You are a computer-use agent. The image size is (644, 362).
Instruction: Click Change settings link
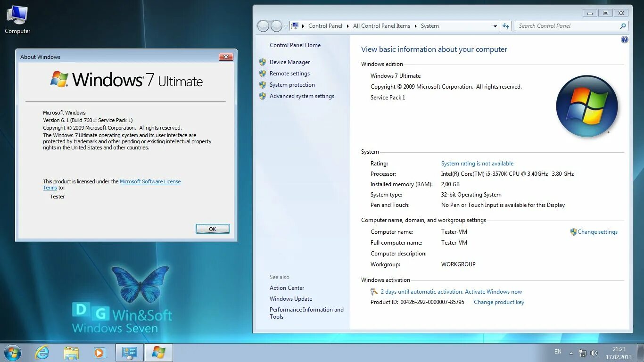[597, 232]
